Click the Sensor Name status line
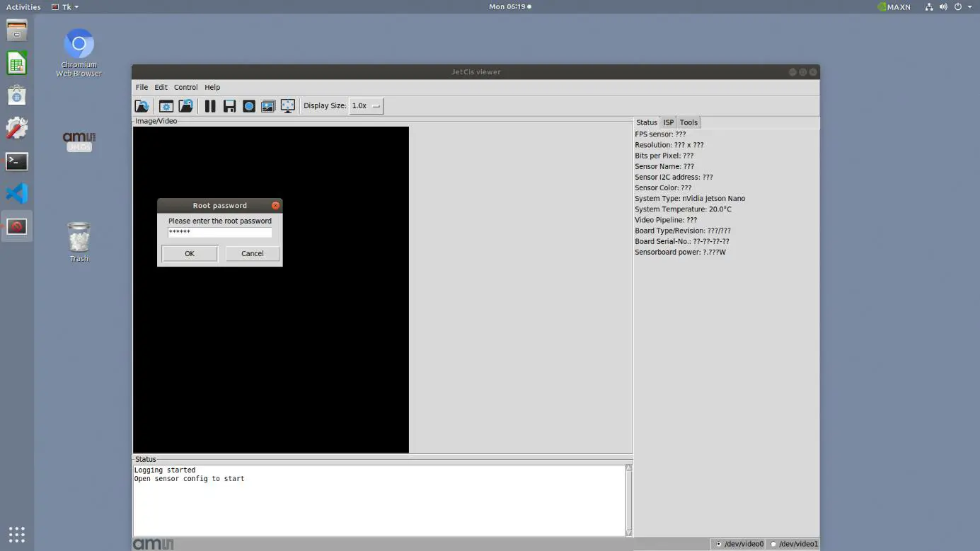 pos(664,167)
